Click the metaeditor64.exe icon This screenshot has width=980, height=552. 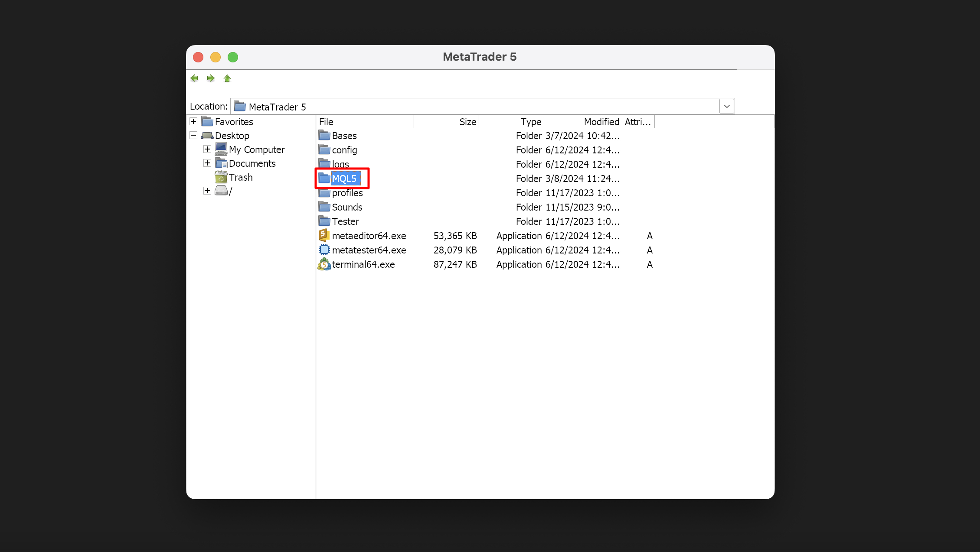[324, 235]
